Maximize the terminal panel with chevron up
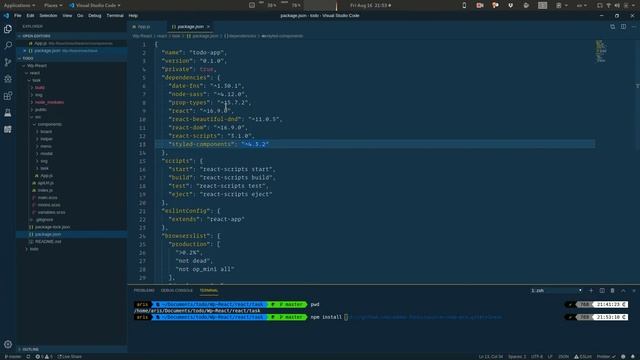This screenshot has width=640, height=360. 623,291
